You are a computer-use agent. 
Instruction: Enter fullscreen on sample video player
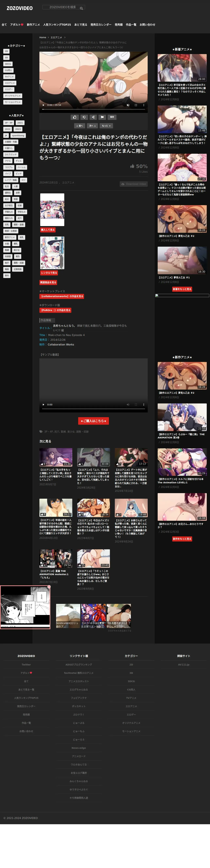point(136,405)
